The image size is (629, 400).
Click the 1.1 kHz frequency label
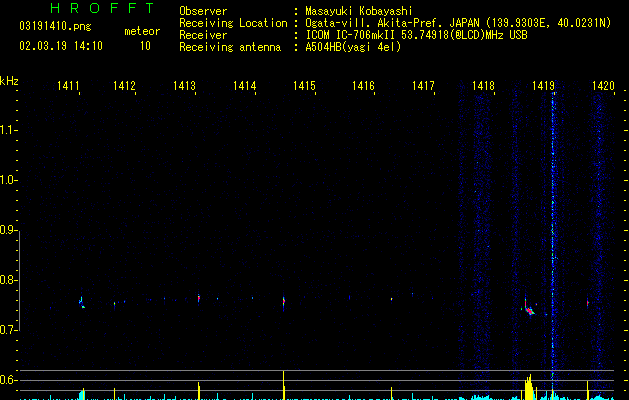pyautogui.click(x=8, y=130)
